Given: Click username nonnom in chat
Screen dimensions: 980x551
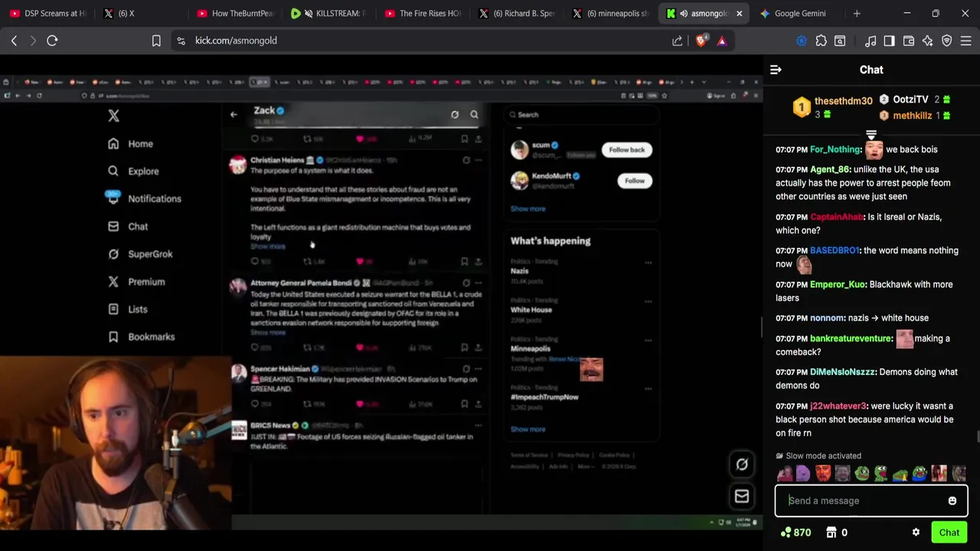Looking at the screenshot, I should [827, 318].
